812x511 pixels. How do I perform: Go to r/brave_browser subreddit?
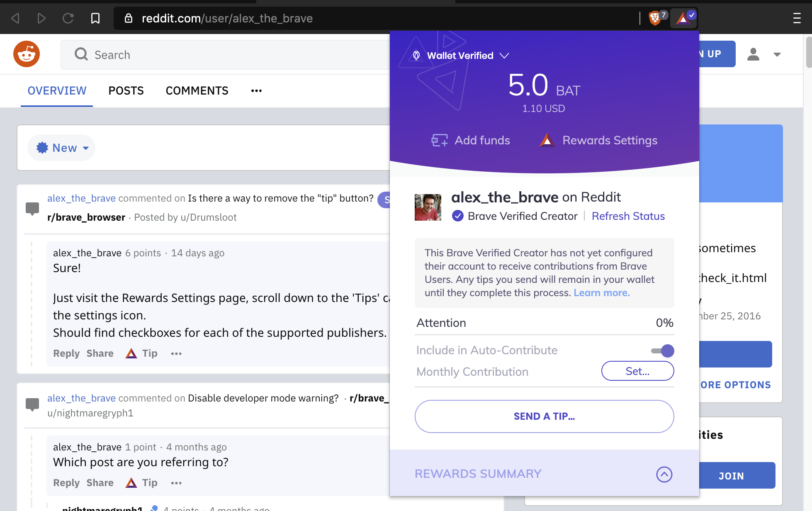point(86,217)
